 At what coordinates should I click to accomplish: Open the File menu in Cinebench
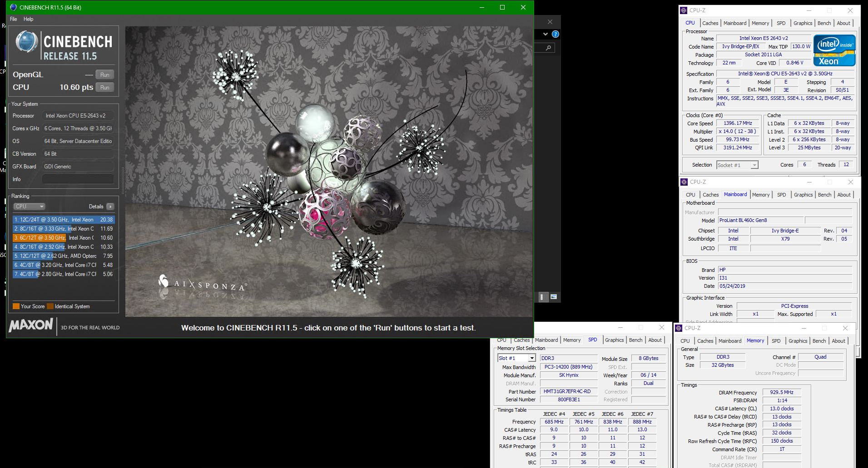[x=14, y=19]
